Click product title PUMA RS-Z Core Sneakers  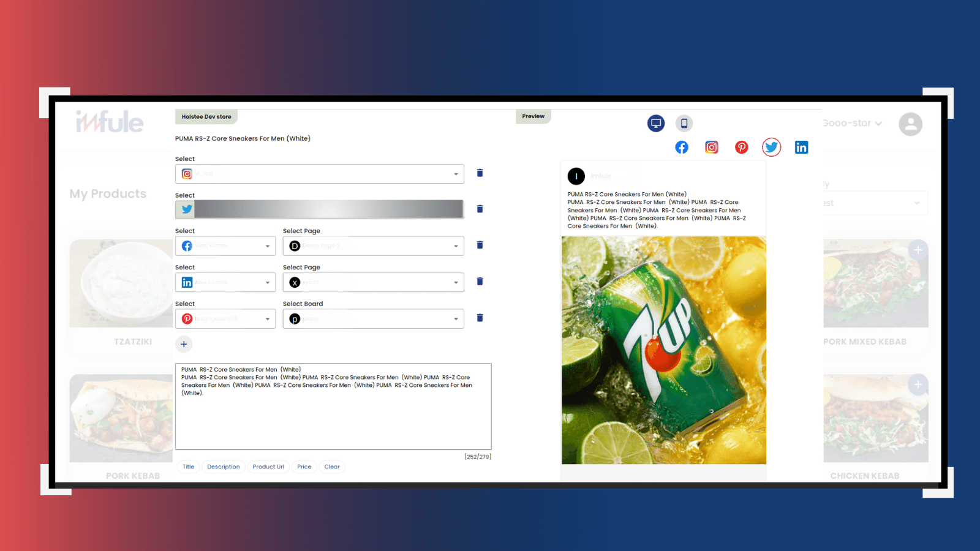point(243,139)
